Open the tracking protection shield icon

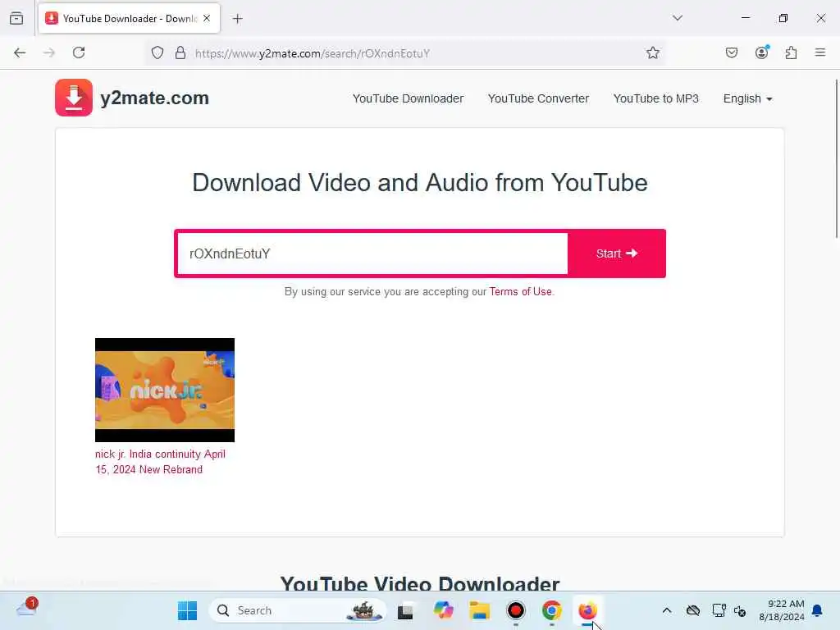(x=157, y=52)
